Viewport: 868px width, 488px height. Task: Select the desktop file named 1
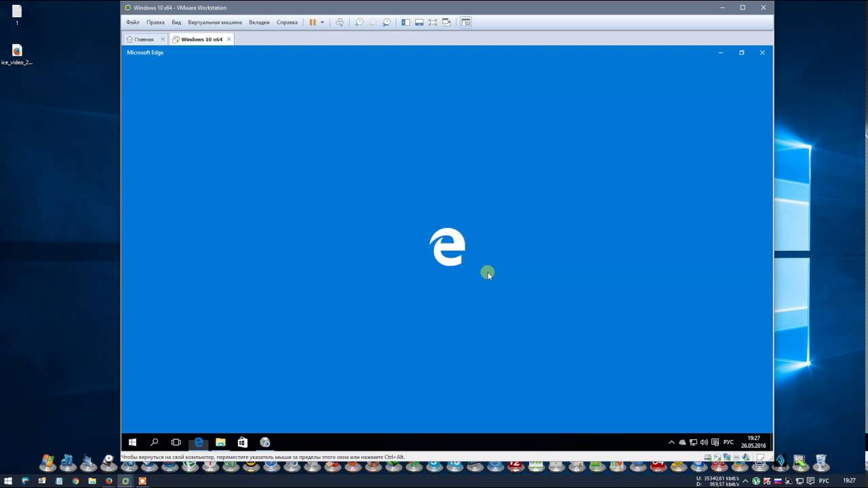pos(17,16)
